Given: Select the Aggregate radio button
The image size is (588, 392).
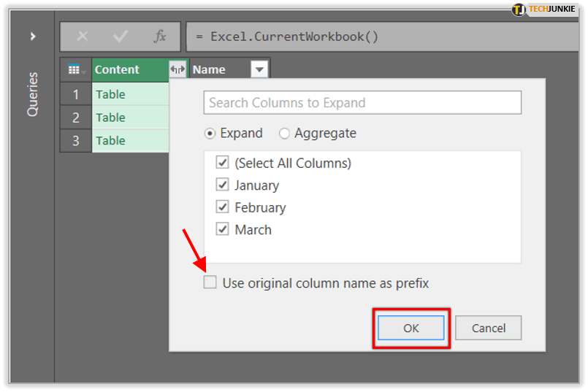Looking at the screenshot, I should pyautogui.click(x=285, y=133).
